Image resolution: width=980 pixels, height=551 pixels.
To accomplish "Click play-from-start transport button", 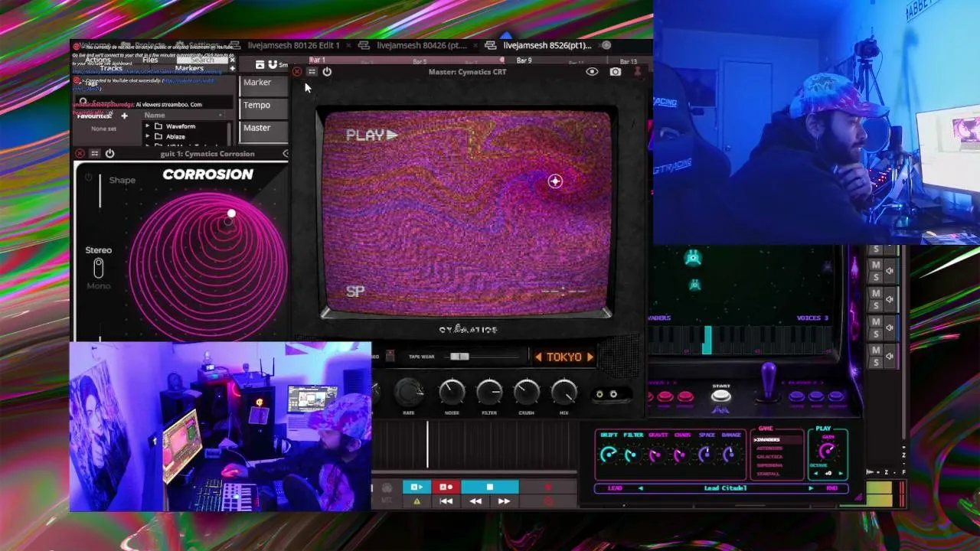I will [x=416, y=487].
